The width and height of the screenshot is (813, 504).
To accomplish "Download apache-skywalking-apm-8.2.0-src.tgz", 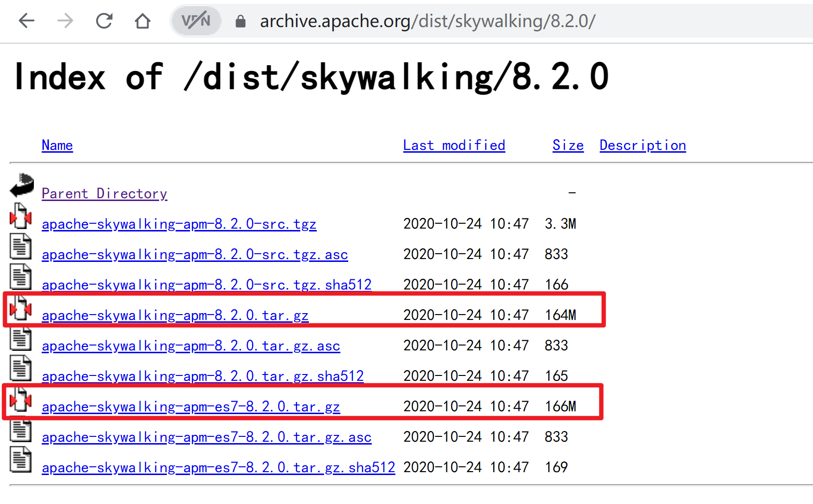I will (x=179, y=224).
